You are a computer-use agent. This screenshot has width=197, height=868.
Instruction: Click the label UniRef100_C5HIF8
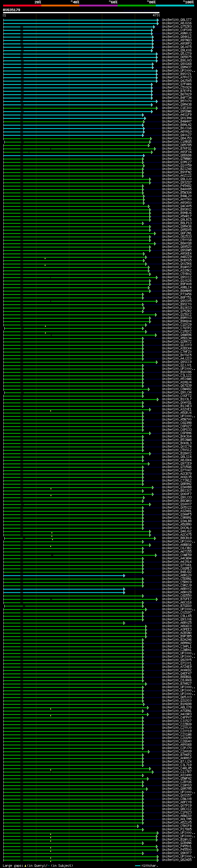pos(177,826)
